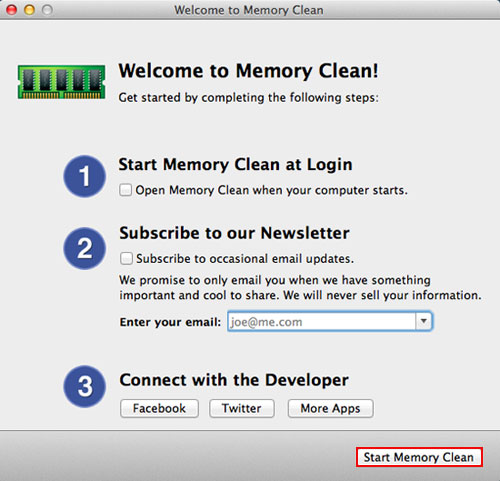Image resolution: width=500 pixels, height=481 pixels.
Task: Click the blue step 1 circle icon
Action: click(x=85, y=176)
